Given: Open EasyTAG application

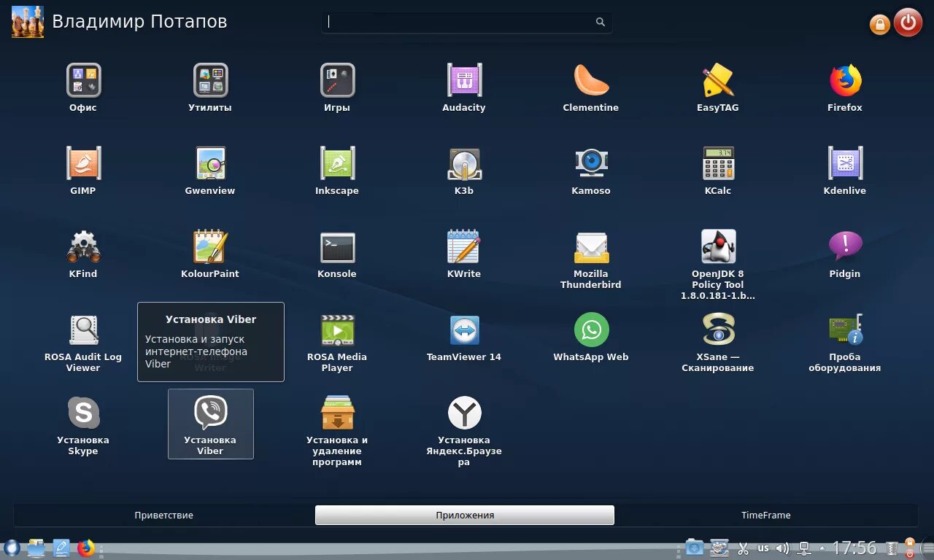Looking at the screenshot, I should click(718, 87).
